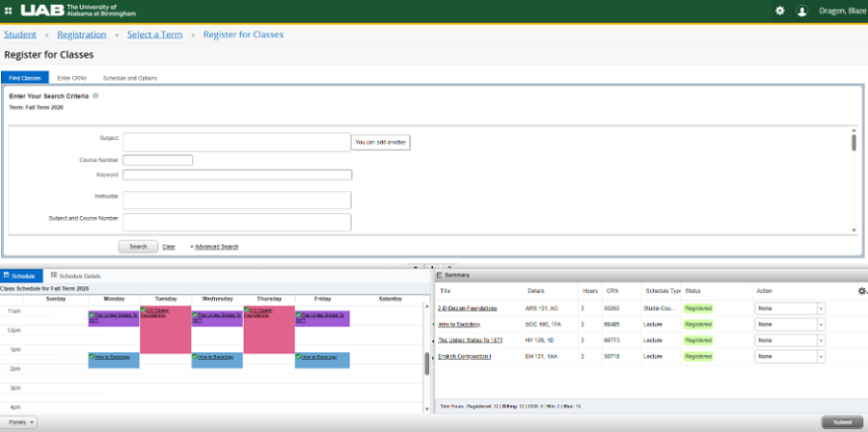This screenshot has width=868, height=432.
Task: Click the Clear link
Action: (169, 247)
